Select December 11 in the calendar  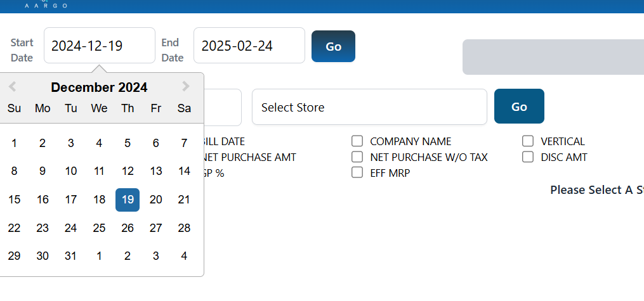[x=99, y=172]
